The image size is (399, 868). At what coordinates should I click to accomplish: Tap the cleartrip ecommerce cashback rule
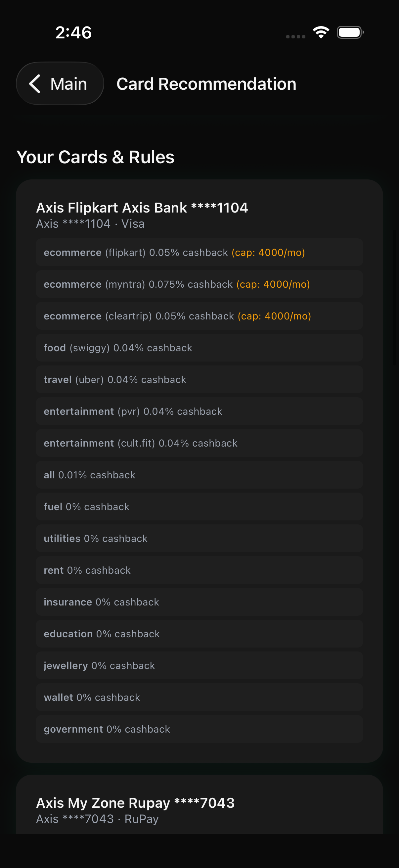199,316
